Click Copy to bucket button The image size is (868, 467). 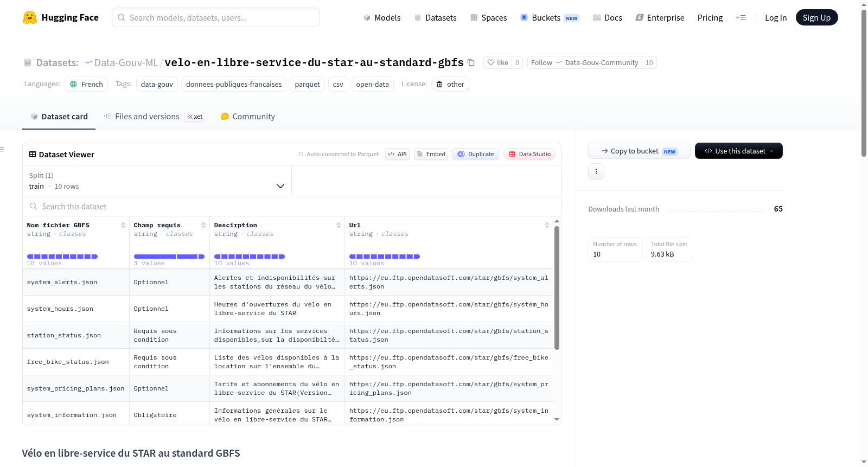point(639,151)
